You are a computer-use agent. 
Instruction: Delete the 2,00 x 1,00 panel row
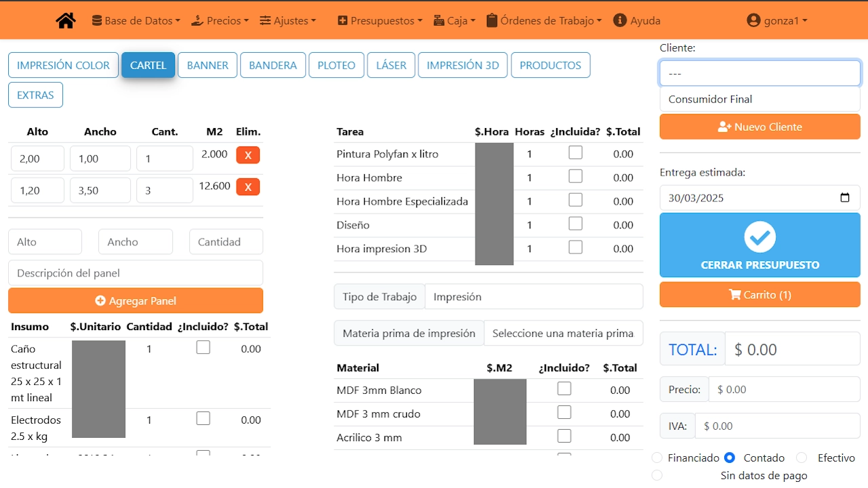248,155
